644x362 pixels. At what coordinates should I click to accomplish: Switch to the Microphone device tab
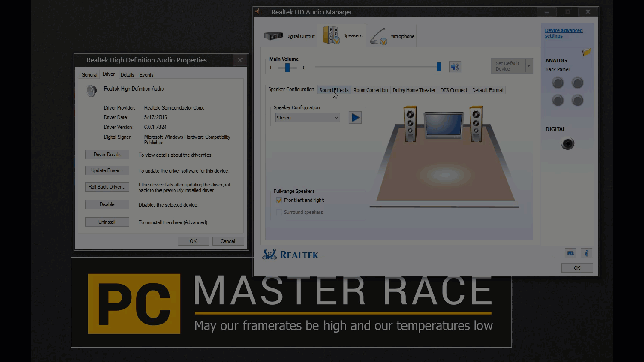click(392, 36)
